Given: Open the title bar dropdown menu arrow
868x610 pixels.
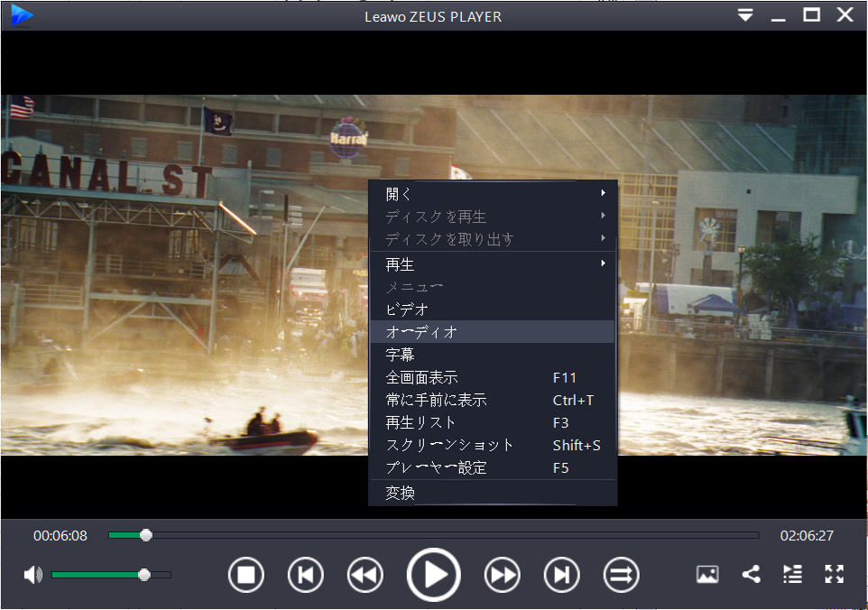Looking at the screenshot, I should click(x=745, y=15).
